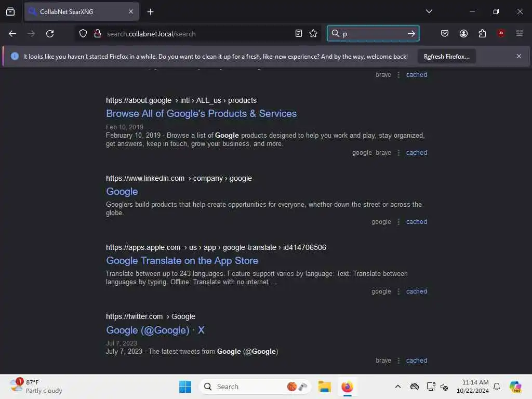Click https://twitter.com URL text
This screenshot has width=532, height=399.
pyautogui.click(x=134, y=316)
